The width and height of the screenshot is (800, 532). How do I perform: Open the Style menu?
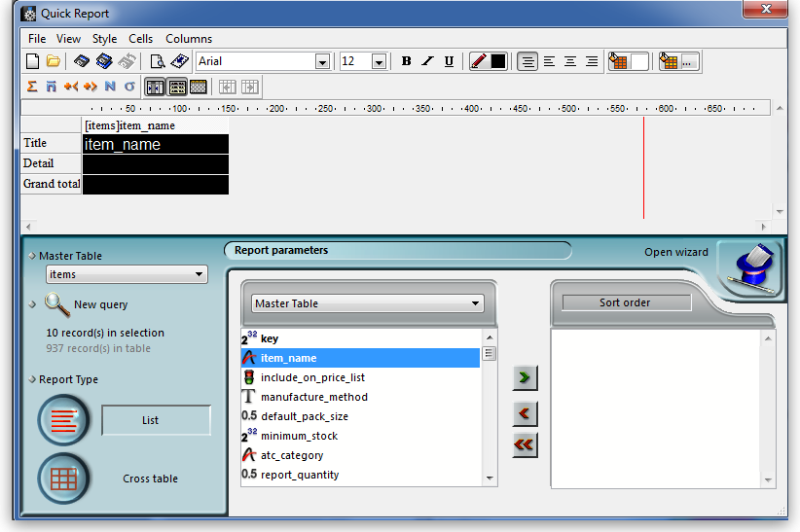[104, 39]
